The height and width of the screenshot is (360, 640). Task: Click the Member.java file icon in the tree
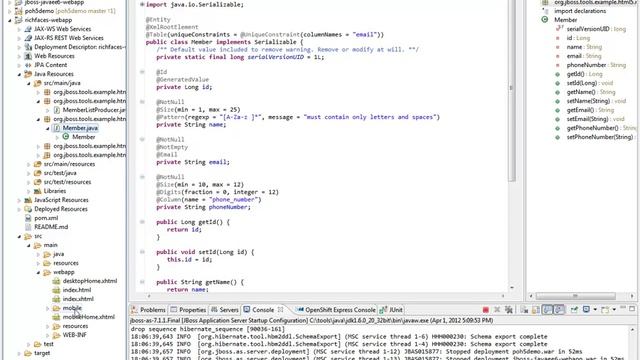(x=57, y=128)
